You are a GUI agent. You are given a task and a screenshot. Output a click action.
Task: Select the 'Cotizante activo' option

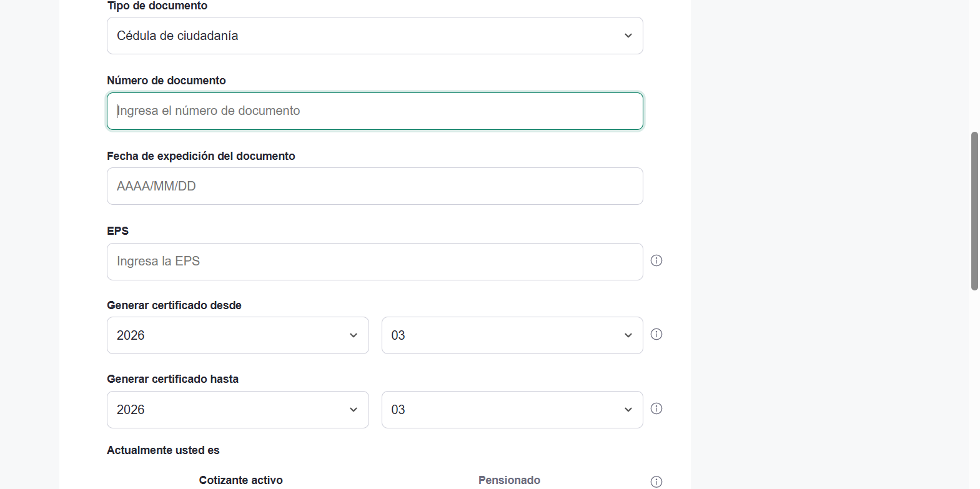coord(241,480)
